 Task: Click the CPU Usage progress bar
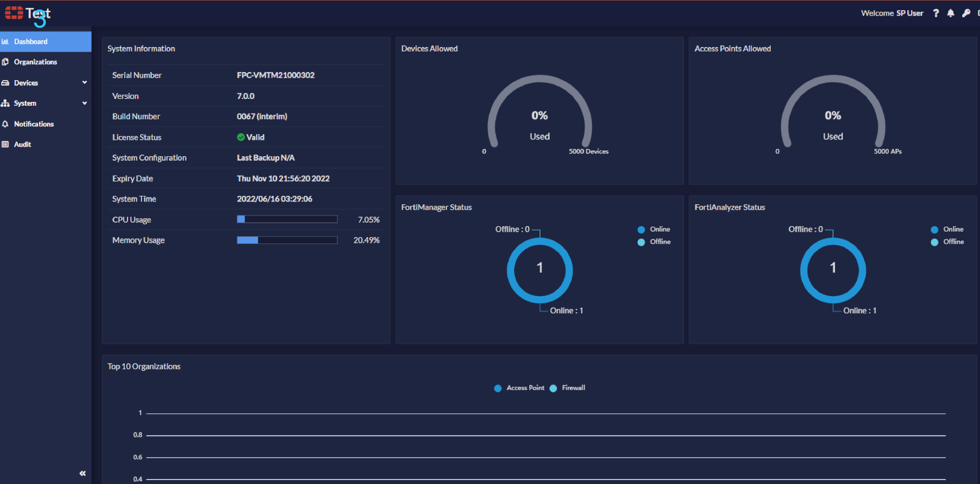287,219
